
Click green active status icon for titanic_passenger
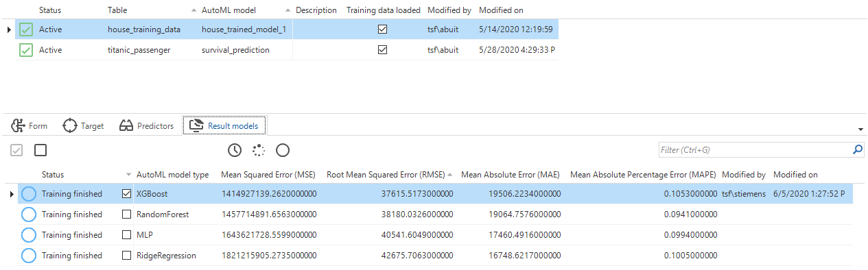coord(25,50)
